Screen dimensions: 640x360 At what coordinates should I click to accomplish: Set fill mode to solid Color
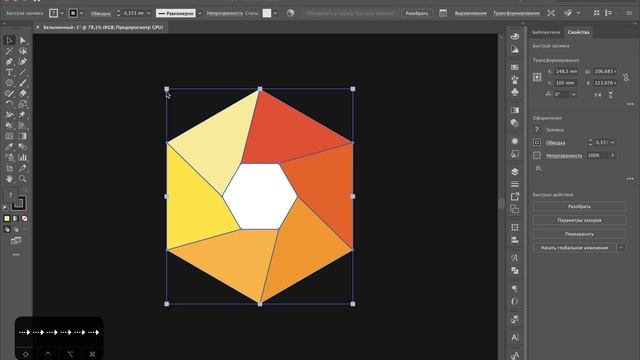click(7, 219)
